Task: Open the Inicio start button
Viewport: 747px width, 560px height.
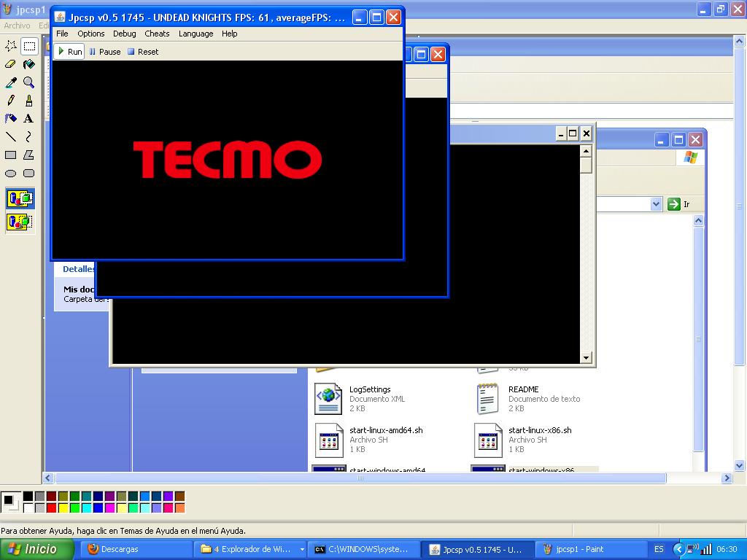Action: click(37, 549)
